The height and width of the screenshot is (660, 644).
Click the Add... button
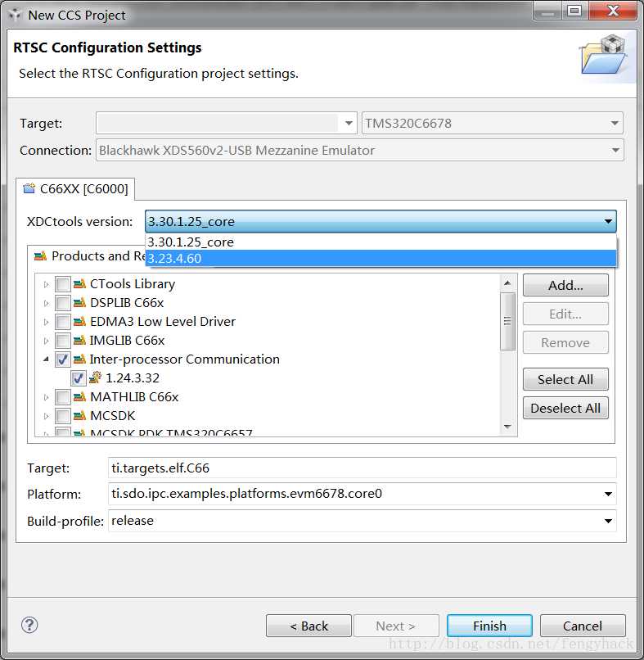click(565, 285)
